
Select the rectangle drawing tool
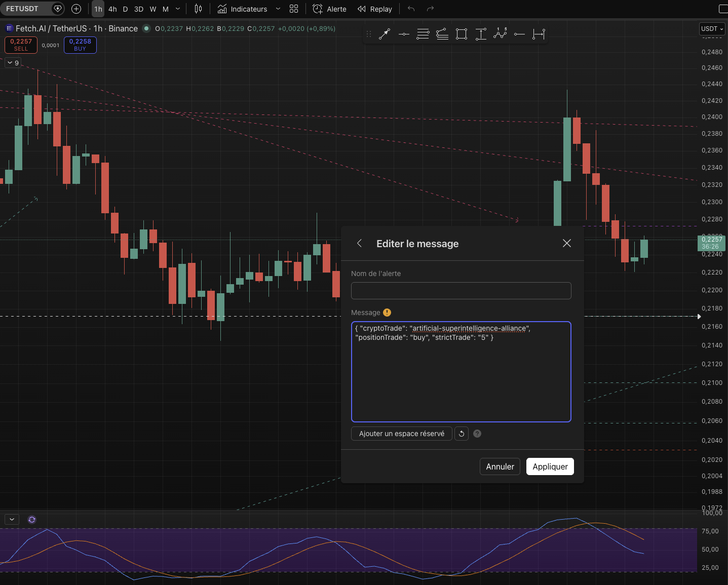[461, 34]
